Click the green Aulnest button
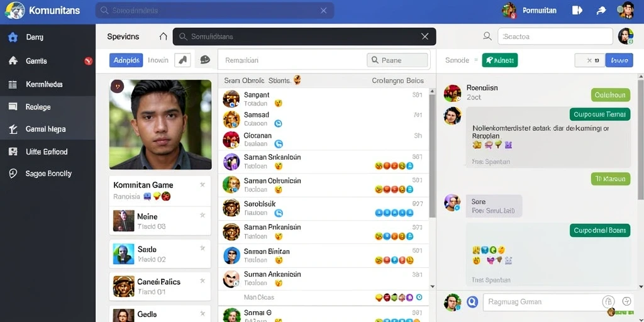Screen dimensions: 644x322 point(499,60)
